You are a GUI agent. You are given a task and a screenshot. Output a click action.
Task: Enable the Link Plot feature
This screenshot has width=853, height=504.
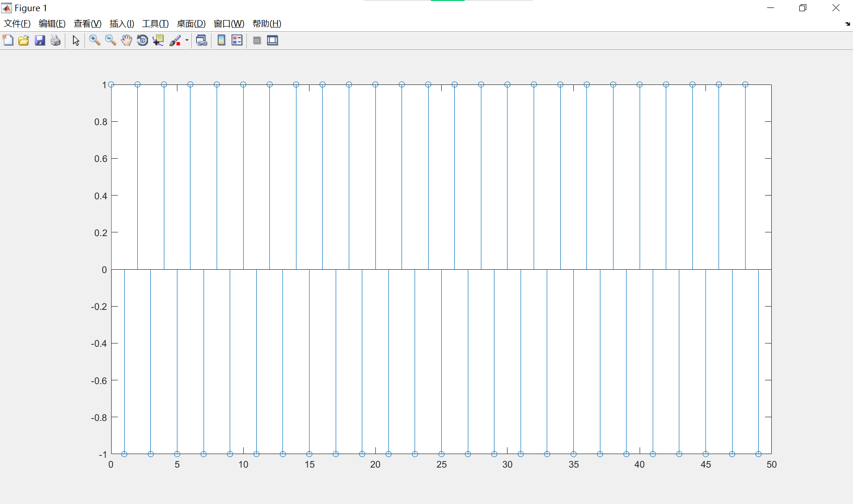click(201, 41)
